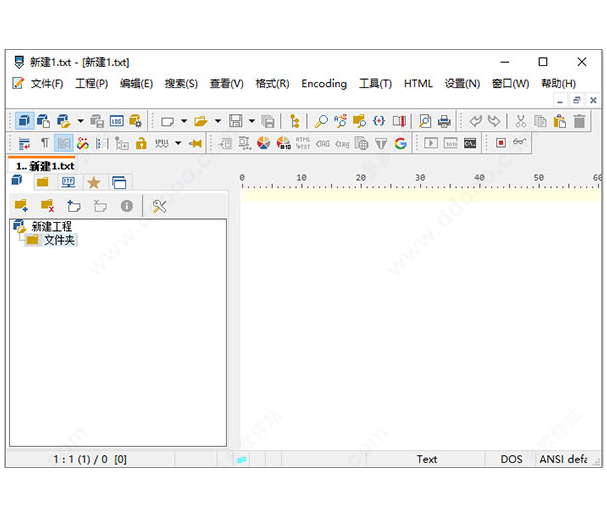This screenshot has height=513, width=607.
Task: Expand the open file dropdown arrow
Action: pyautogui.click(x=218, y=121)
